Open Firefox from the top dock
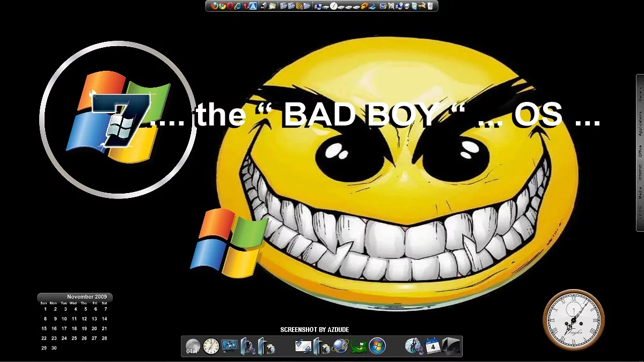Screen dimensions: 644x362 point(215,6)
